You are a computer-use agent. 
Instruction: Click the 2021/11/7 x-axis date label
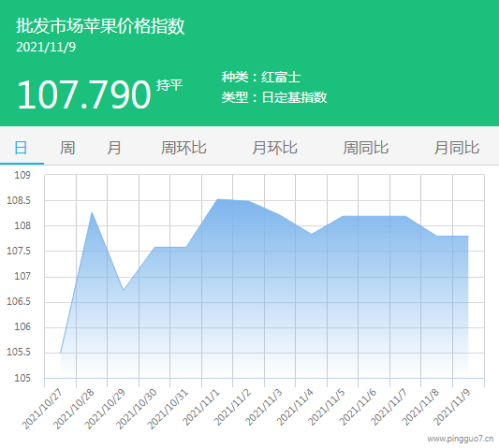[x=389, y=408]
